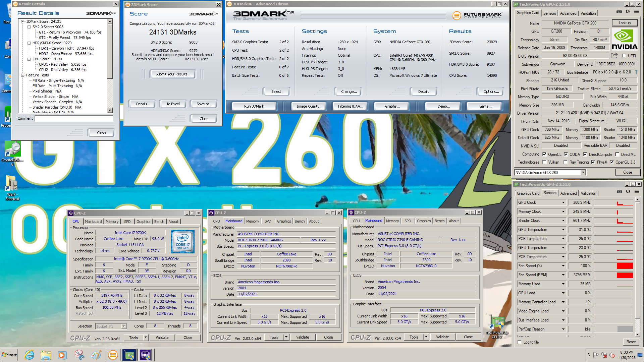The width and height of the screenshot is (644, 362).
Task: Click BIOS export share icon beside BIOS Version
Action: 614,56
